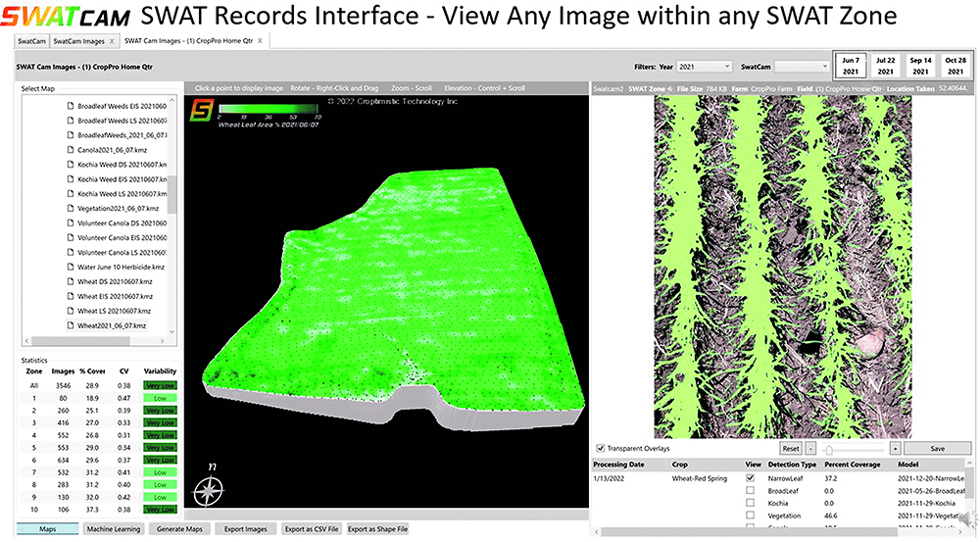Screen dimensions: 980x542
Task: Click the Export Images button
Action: [x=246, y=529]
